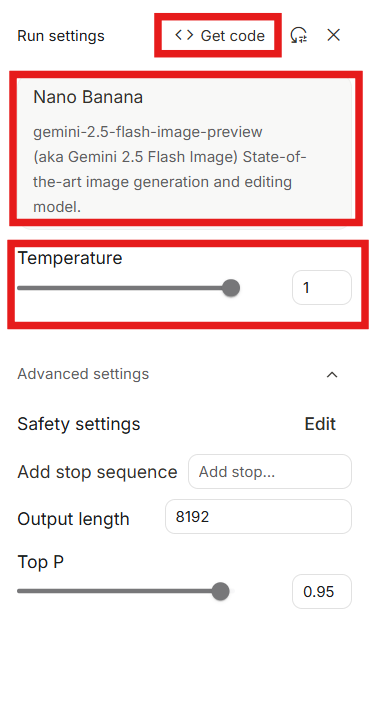
Task: Click the Top P label
Action: 41,562
